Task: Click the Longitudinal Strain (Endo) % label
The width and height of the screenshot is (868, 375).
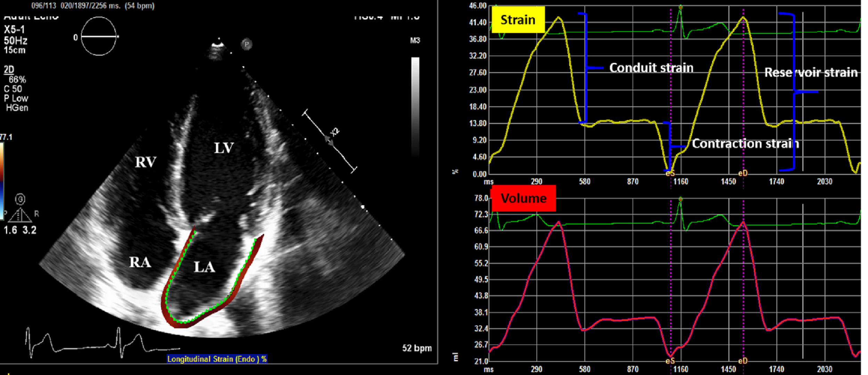Action: (x=217, y=359)
